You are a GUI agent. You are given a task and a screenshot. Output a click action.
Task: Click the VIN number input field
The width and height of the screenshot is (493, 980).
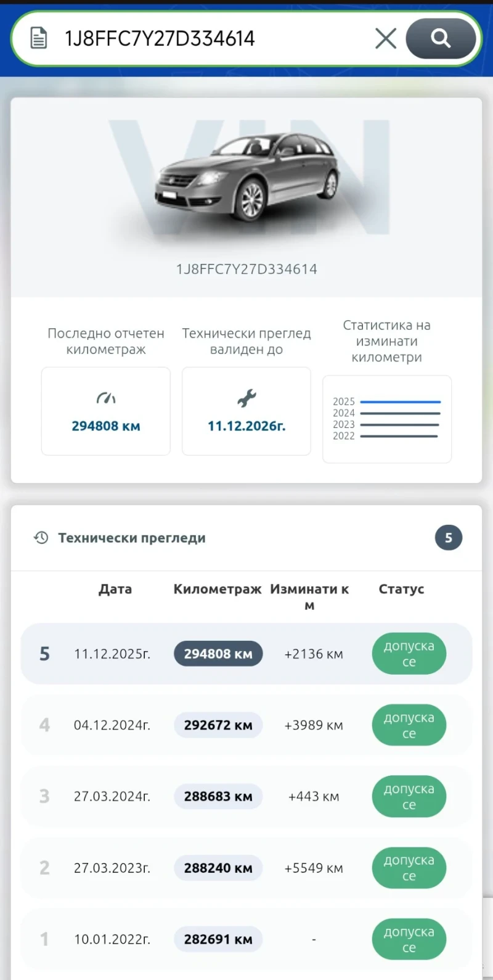click(210, 38)
